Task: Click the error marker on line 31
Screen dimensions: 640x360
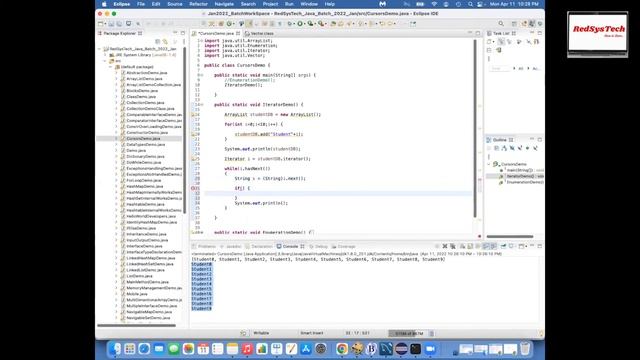Action: tap(193, 188)
